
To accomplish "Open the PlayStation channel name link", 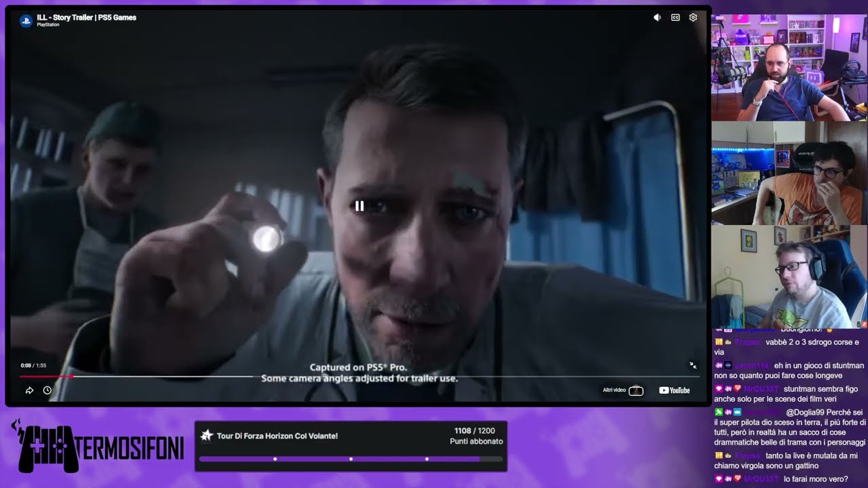I will (x=48, y=25).
